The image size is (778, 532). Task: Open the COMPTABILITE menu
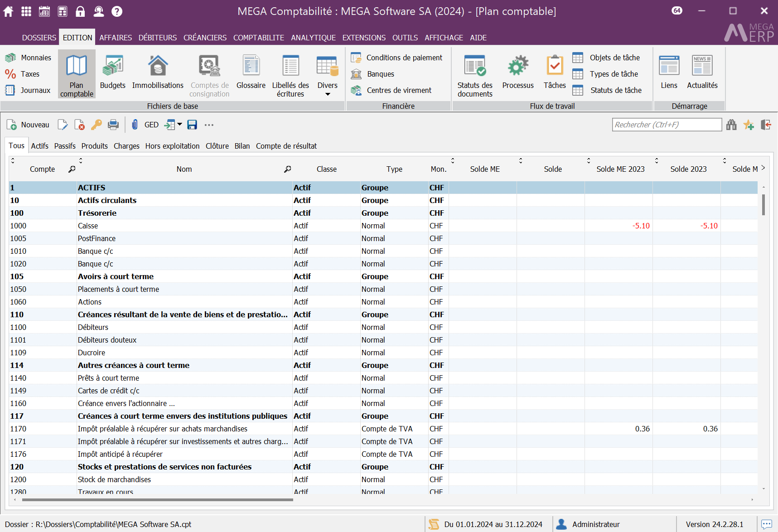pos(258,38)
